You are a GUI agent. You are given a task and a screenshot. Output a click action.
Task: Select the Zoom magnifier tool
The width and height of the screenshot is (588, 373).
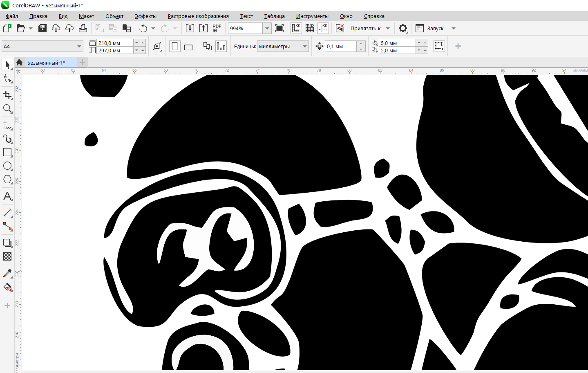point(7,109)
